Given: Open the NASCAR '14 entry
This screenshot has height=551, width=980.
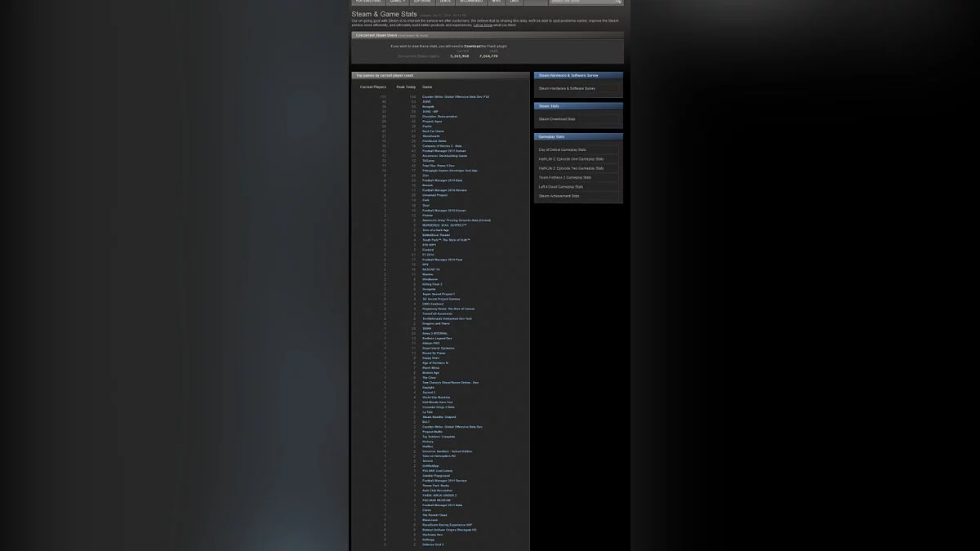Looking at the screenshot, I should click(x=430, y=269).
